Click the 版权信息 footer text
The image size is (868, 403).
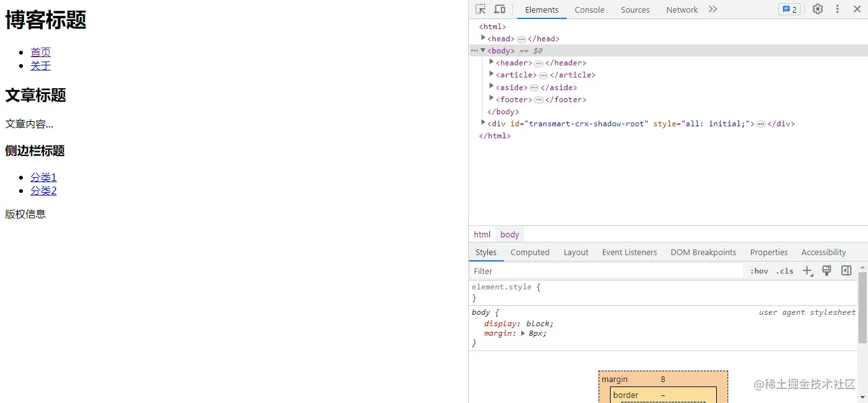(25, 214)
